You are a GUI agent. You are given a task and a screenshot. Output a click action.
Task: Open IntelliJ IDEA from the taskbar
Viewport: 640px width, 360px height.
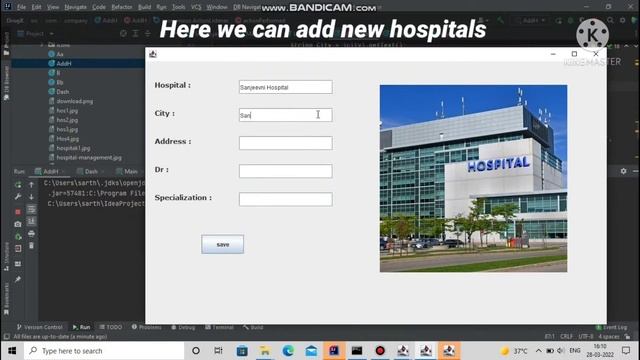tap(334, 351)
